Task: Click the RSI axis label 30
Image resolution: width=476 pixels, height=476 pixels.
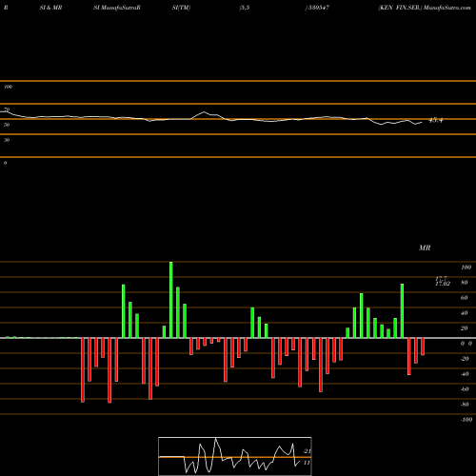Action: 7,140
